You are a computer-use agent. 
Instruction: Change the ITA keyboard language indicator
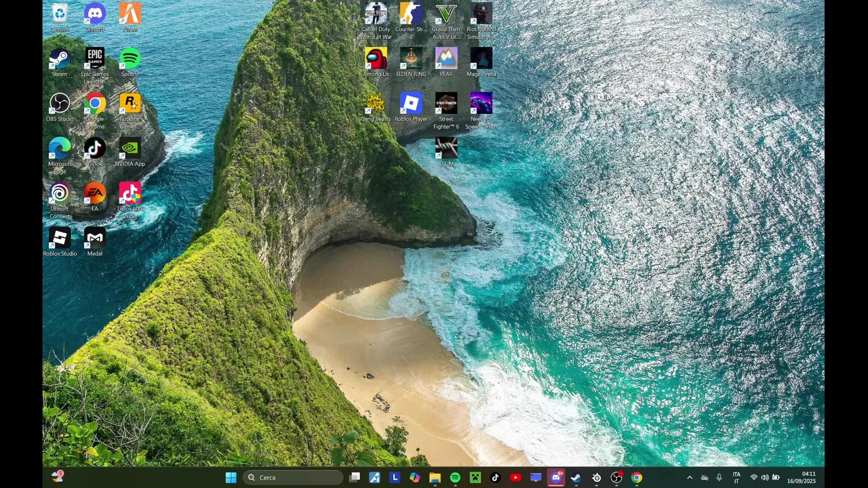[x=736, y=478]
